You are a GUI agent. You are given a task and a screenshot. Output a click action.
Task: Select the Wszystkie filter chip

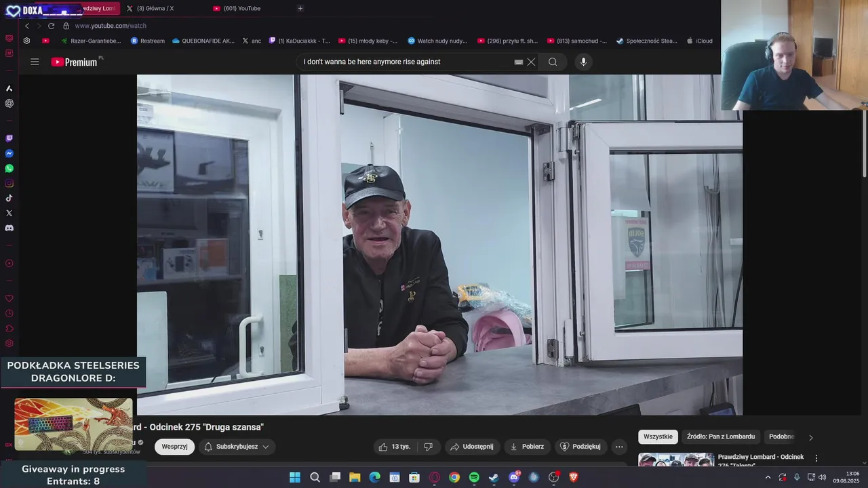[x=658, y=436]
